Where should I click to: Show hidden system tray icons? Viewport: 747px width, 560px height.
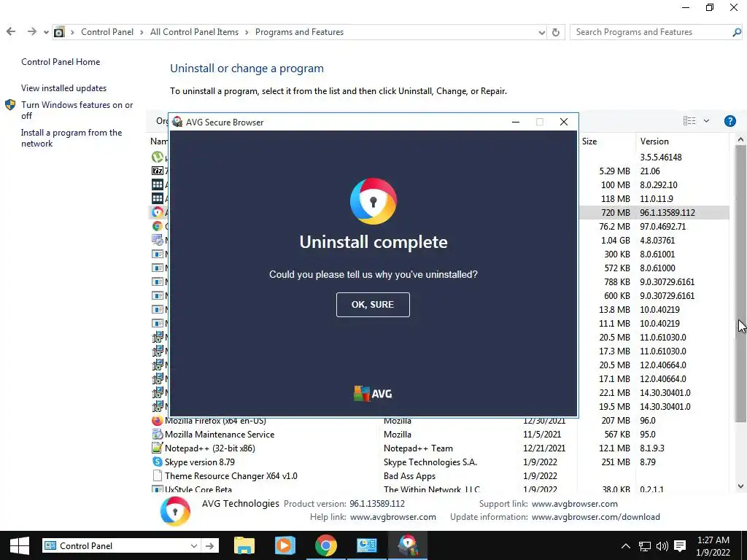coord(625,546)
